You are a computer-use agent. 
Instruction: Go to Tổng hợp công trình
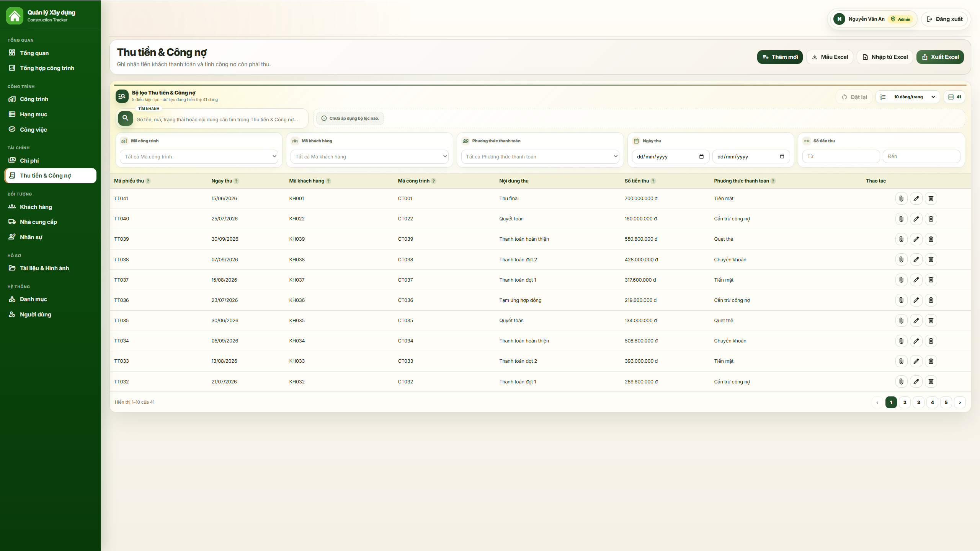click(x=50, y=68)
